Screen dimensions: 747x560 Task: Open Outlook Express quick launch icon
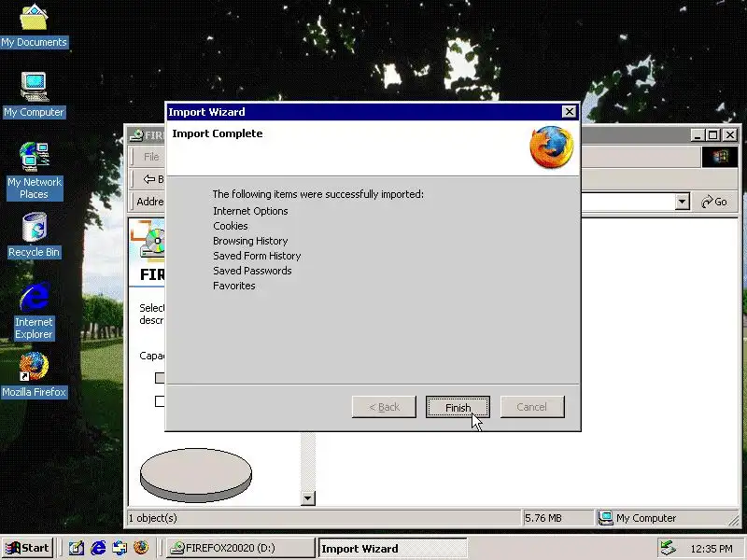click(x=120, y=548)
